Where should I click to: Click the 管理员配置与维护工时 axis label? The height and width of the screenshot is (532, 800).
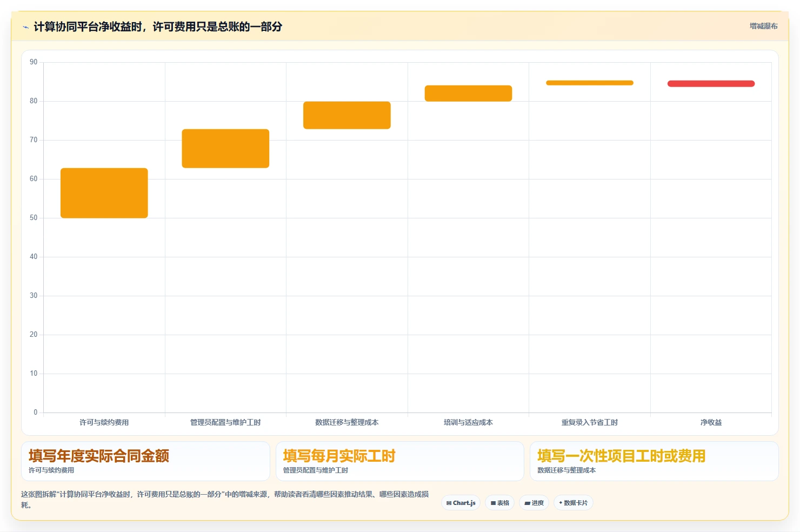click(x=225, y=422)
